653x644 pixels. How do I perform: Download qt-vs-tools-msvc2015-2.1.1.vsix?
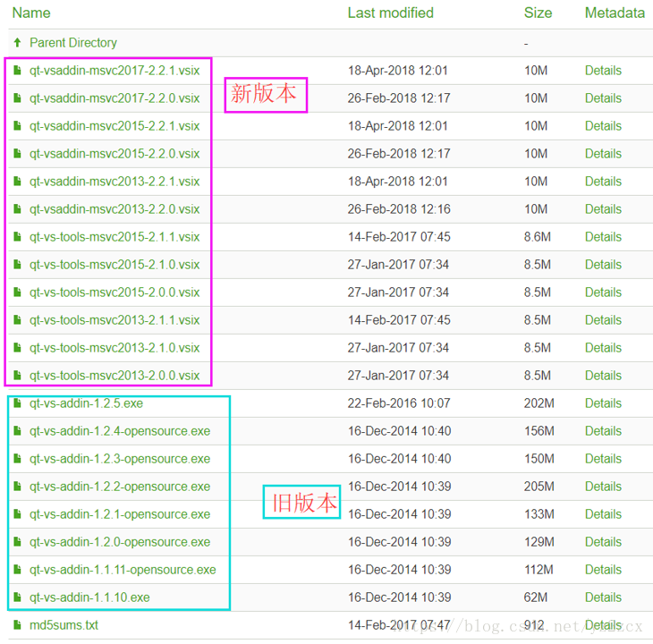(114, 237)
